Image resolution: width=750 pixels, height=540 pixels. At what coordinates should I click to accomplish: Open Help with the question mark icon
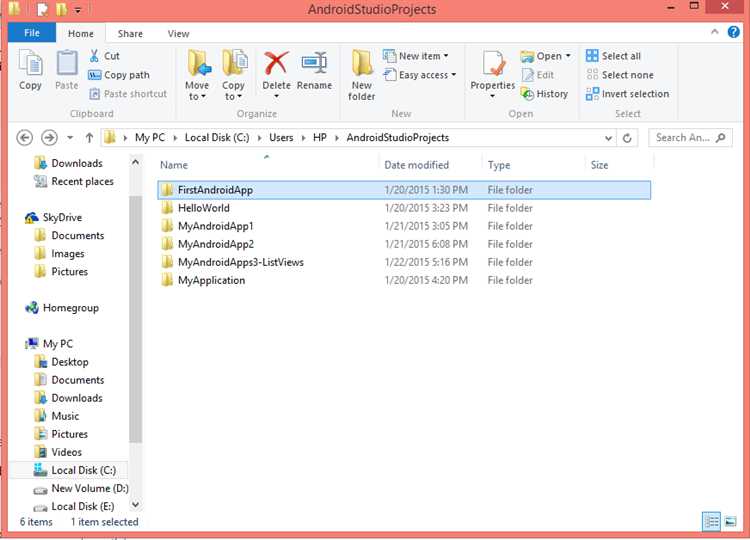pos(733,32)
